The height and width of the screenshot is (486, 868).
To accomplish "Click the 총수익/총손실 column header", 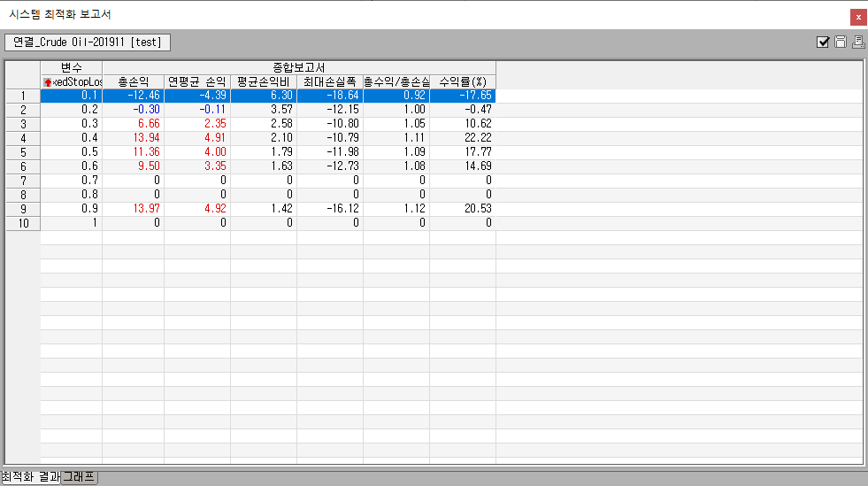I will coord(396,81).
